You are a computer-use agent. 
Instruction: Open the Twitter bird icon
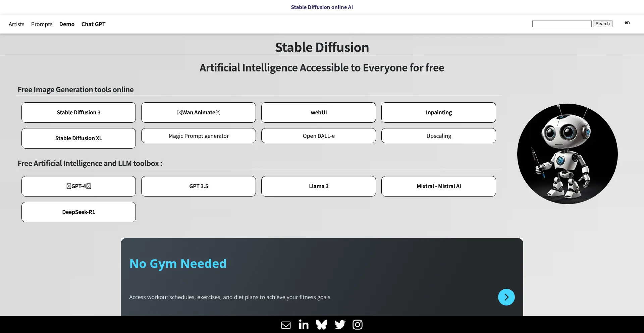coord(340,325)
